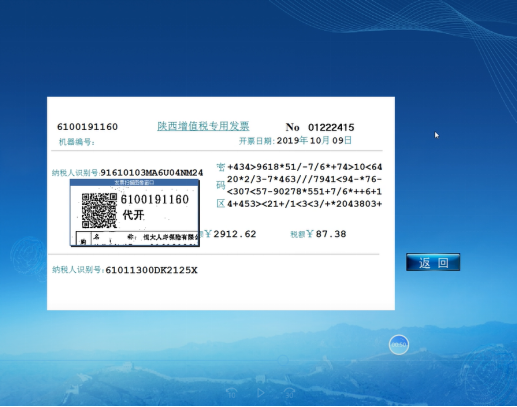Click cipher line starting +434>9618
The width and height of the screenshot is (517, 407).
305,167
